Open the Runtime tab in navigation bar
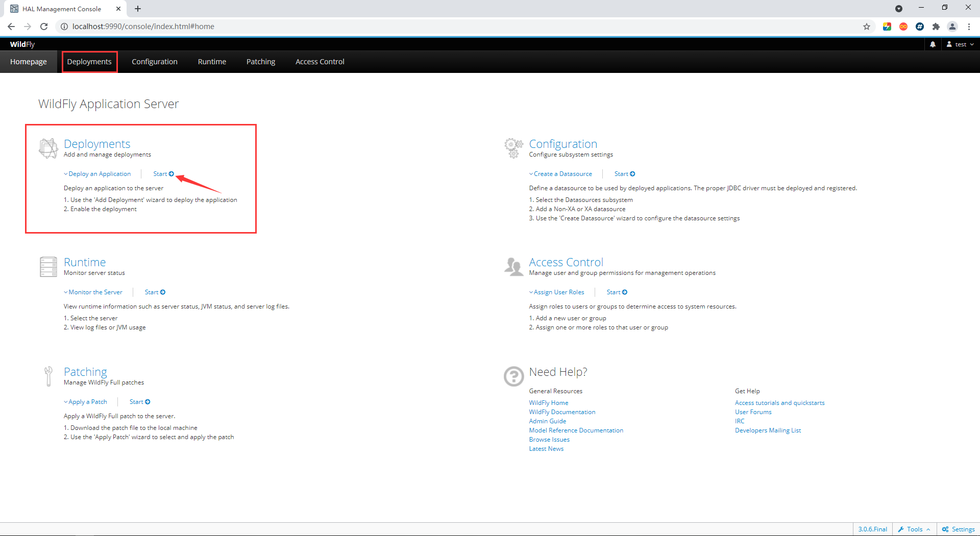Viewport: 980px width, 536px height. tap(212, 62)
